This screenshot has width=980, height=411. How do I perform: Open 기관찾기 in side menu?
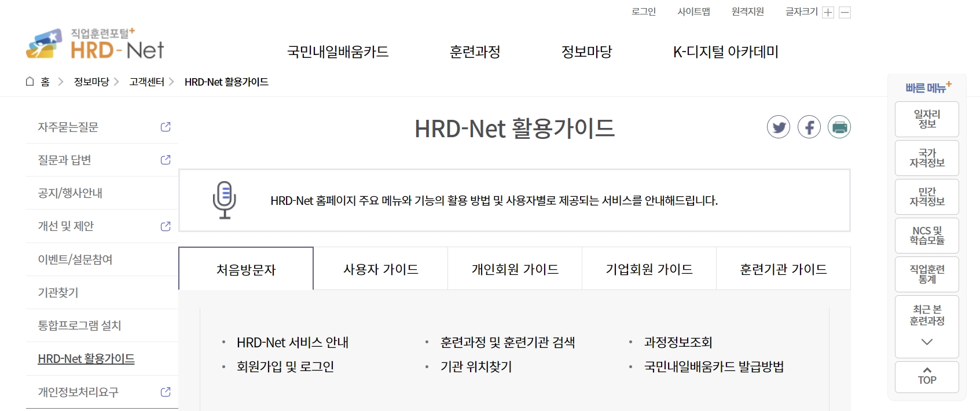(x=58, y=292)
